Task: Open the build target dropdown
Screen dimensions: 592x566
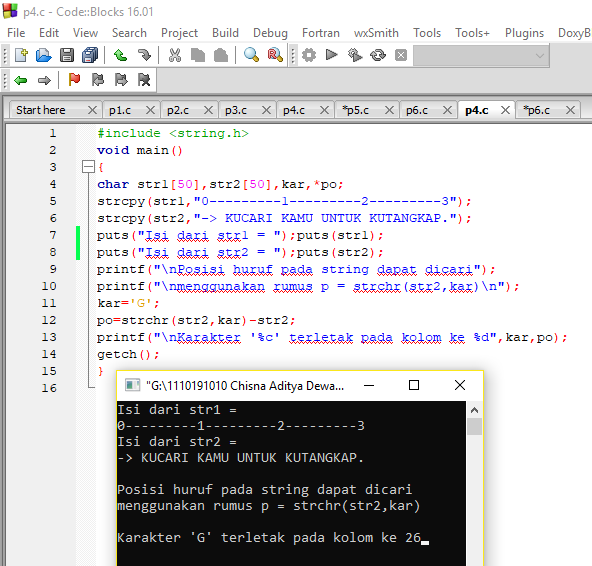Action: [x=481, y=56]
